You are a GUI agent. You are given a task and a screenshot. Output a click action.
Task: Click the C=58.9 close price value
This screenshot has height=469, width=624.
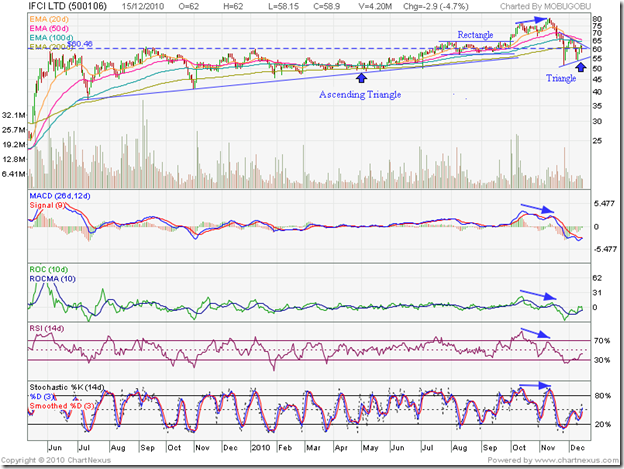click(x=326, y=6)
